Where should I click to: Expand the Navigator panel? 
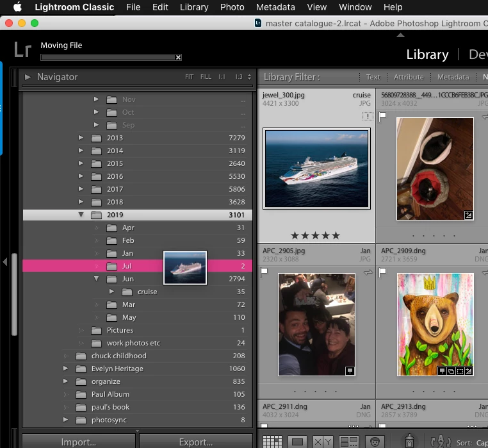[x=28, y=77]
